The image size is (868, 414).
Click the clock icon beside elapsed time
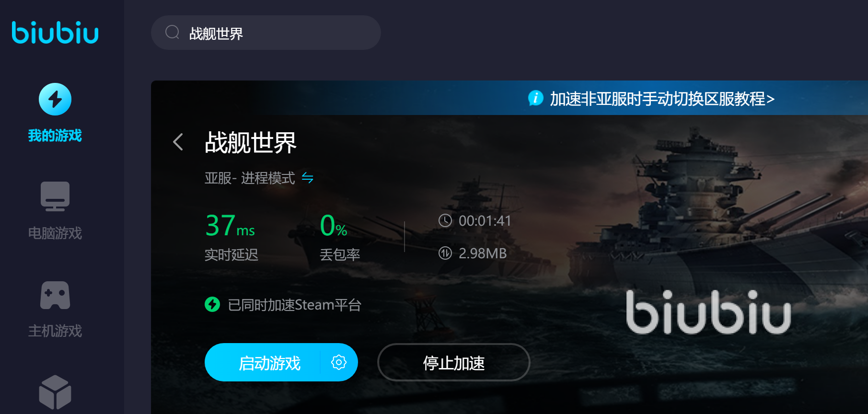[445, 220]
